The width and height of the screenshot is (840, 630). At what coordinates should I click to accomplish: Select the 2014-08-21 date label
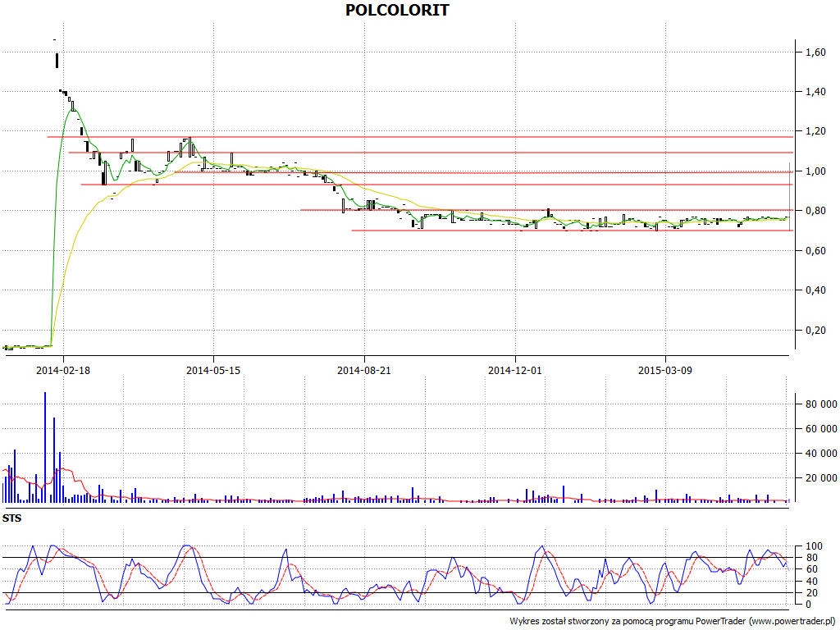pyautogui.click(x=363, y=370)
